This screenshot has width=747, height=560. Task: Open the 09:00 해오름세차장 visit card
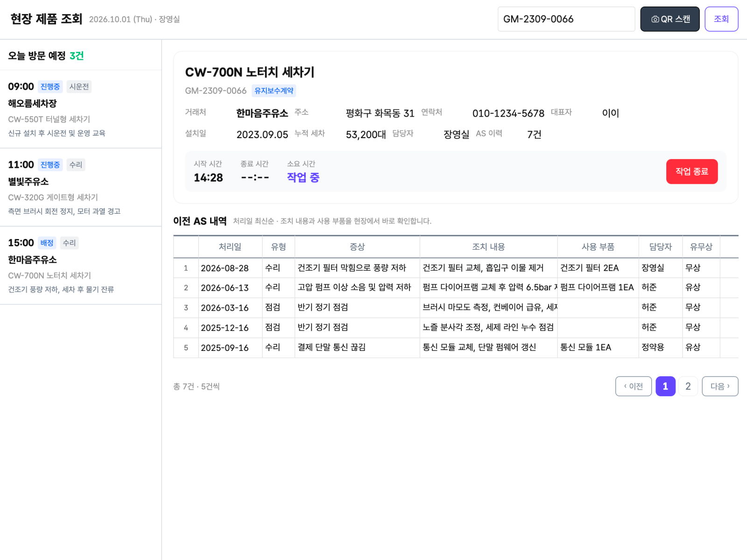[x=81, y=109]
